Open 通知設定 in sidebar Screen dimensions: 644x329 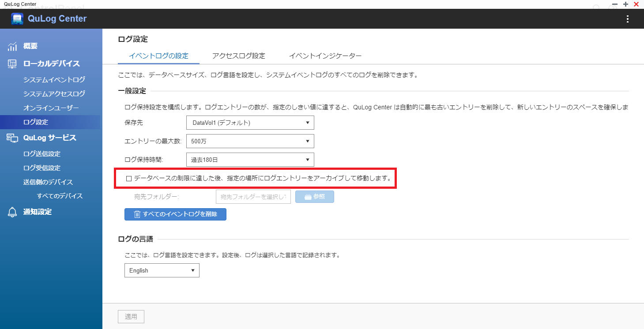coord(38,212)
